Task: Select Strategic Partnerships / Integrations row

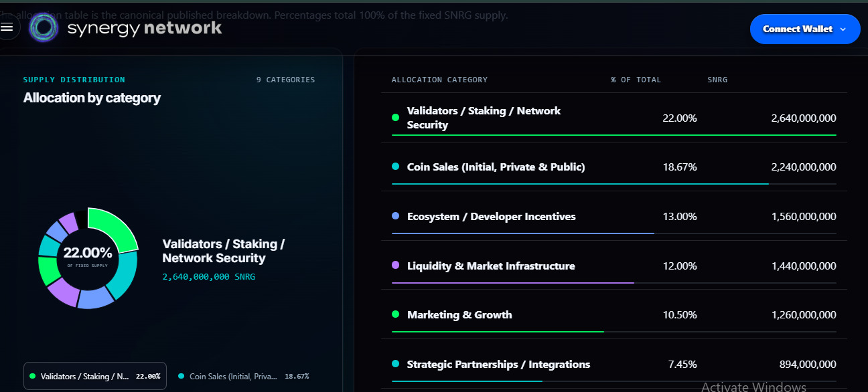Action: pos(614,364)
